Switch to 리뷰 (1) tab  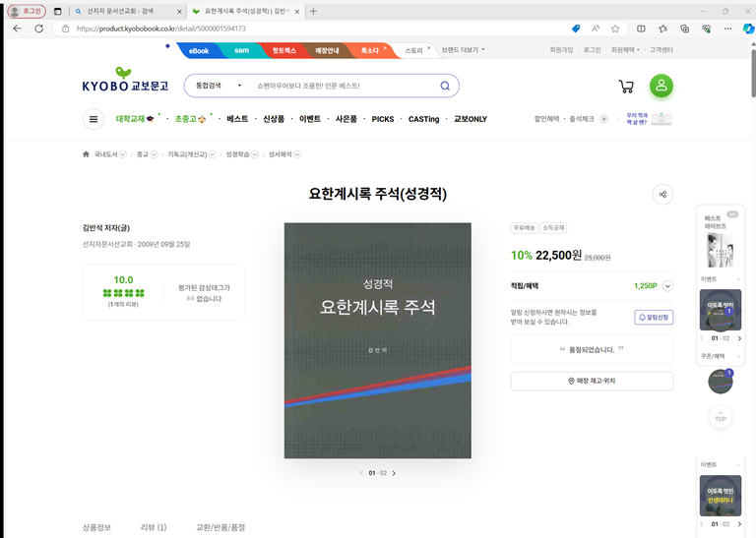click(154, 527)
